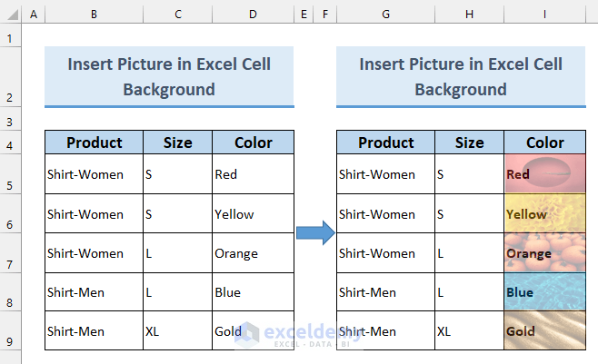Click the right table Size header cell
Screen dimensions: 598x364
click(x=469, y=143)
